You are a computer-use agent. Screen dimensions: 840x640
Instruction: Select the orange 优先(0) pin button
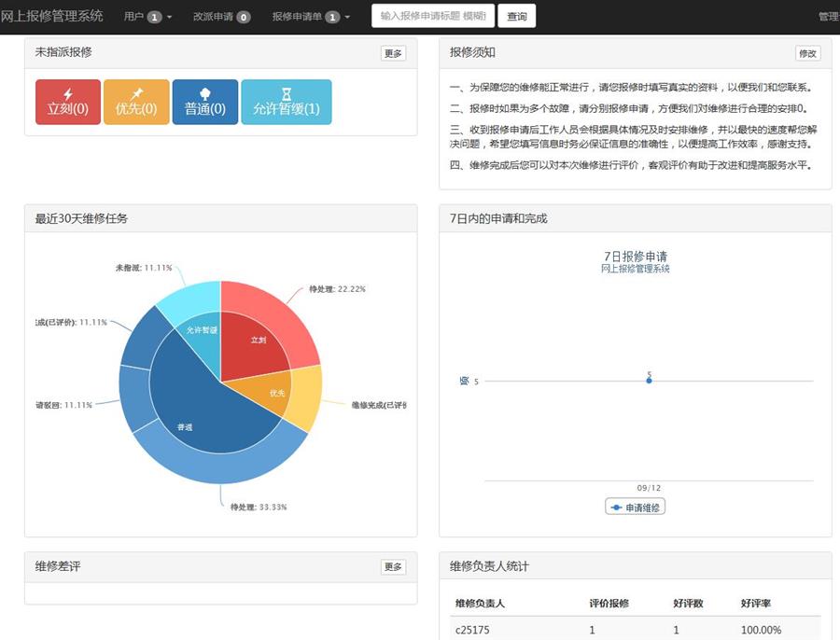pos(136,102)
